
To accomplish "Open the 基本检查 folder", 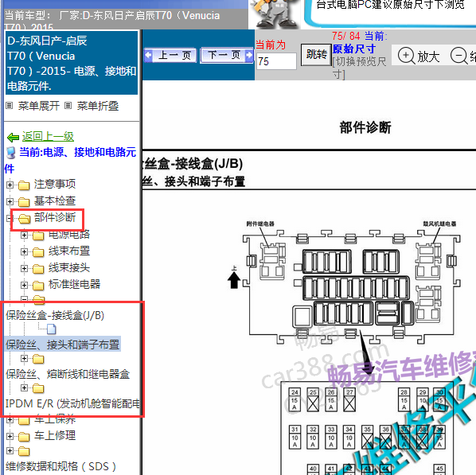I will click(55, 201).
